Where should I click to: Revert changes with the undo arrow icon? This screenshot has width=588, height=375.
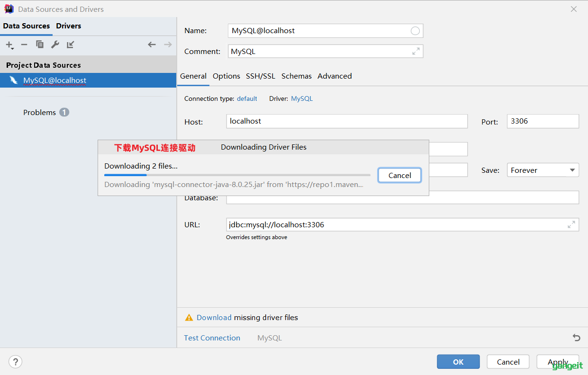(x=576, y=338)
